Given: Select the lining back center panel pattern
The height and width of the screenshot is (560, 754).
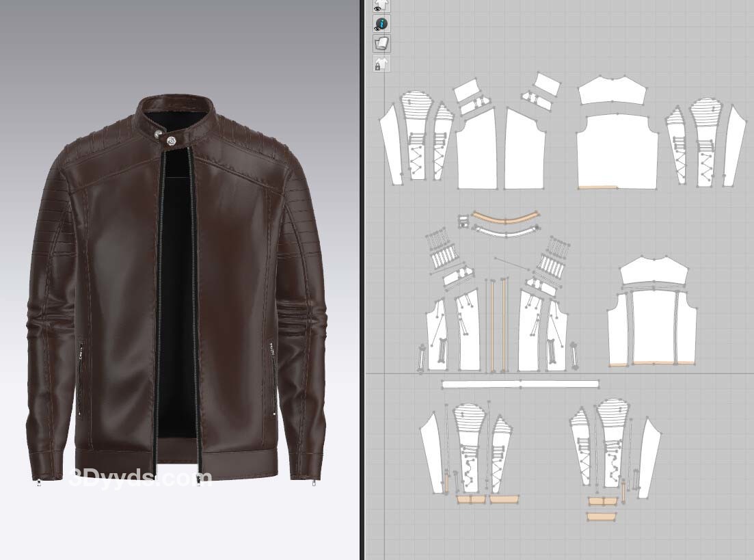Looking at the screenshot, I should [x=654, y=325].
